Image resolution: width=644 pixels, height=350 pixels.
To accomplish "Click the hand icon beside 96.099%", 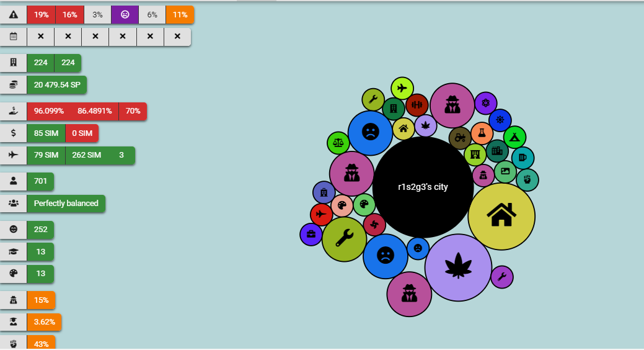I will (x=14, y=111).
